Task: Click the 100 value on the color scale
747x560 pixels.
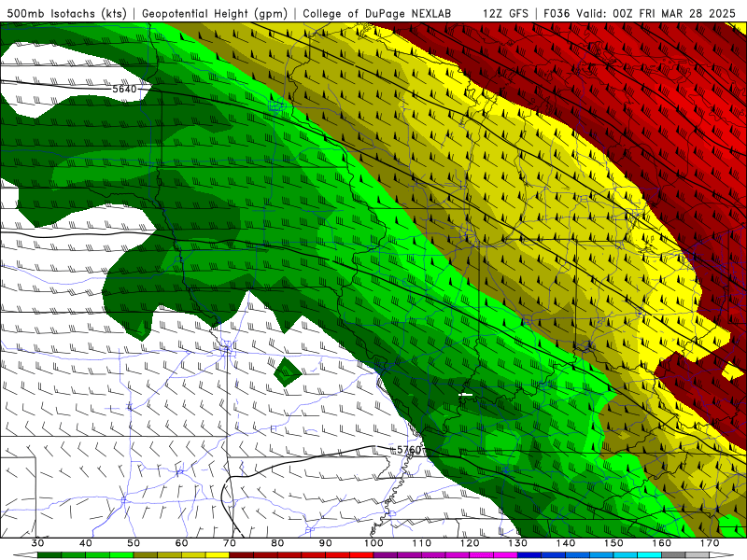Action: pyautogui.click(x=374, y=543)
